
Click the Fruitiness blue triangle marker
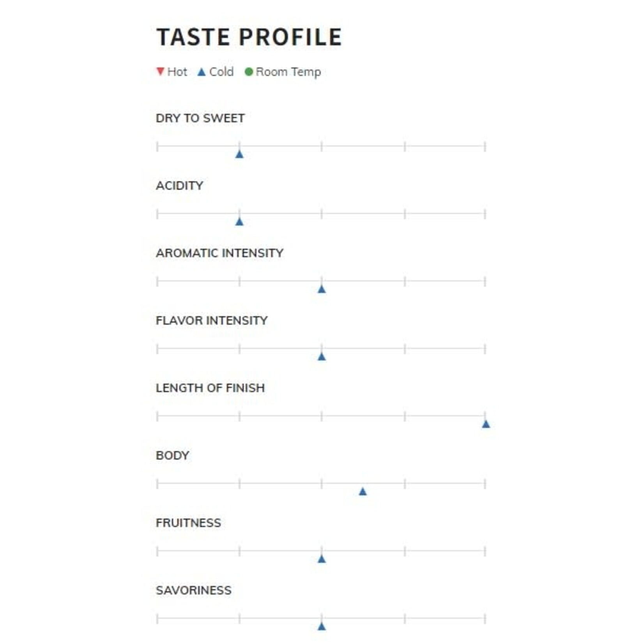coord(322,559)
